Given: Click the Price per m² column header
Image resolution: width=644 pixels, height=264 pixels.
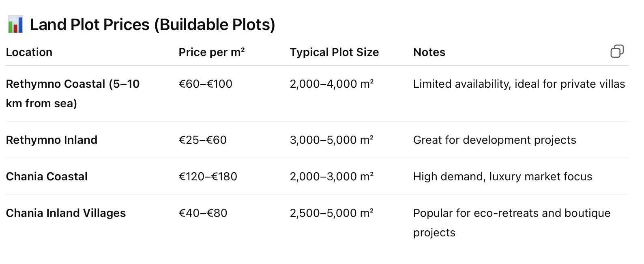Looking at the screenshot, I should 211,52.
